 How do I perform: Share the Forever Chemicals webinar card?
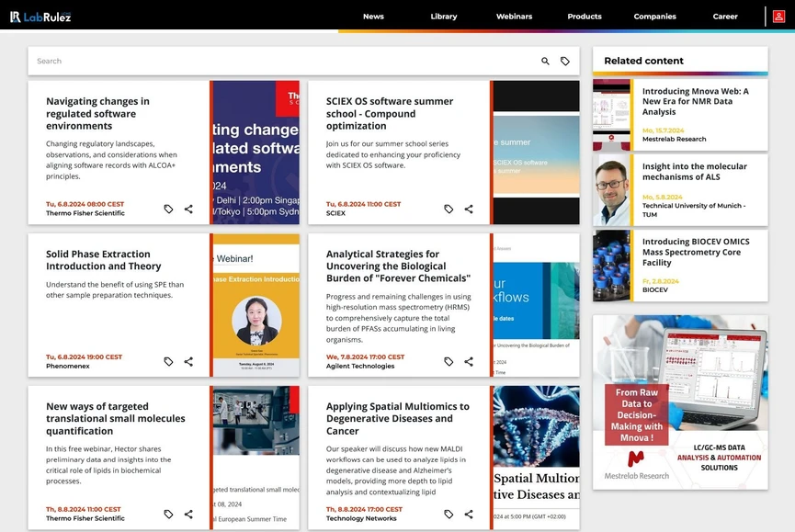point(468,361)
